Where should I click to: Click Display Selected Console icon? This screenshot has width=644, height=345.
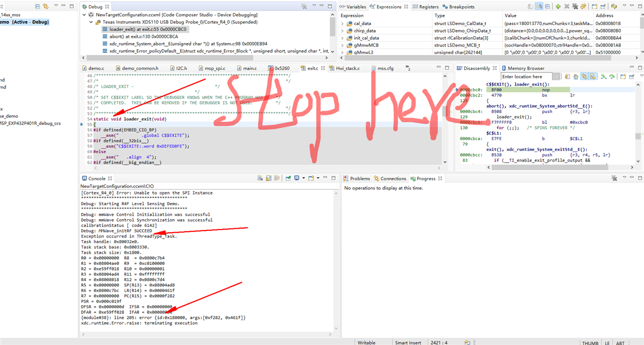point(297,178)
